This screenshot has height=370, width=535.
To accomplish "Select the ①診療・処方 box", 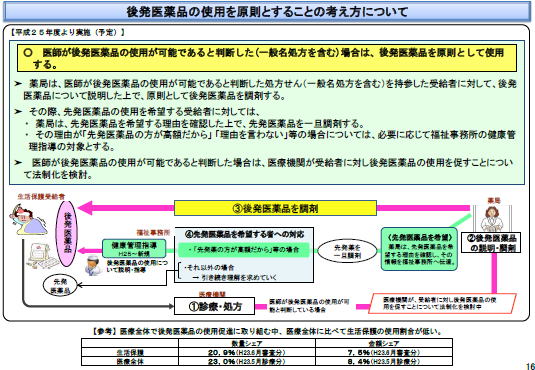I will (x=215, y=306).
